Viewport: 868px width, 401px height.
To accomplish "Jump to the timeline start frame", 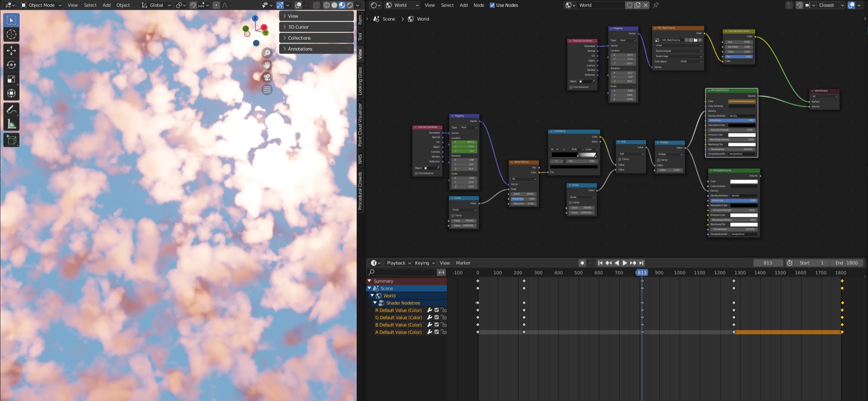I will (x=600, y=263).
